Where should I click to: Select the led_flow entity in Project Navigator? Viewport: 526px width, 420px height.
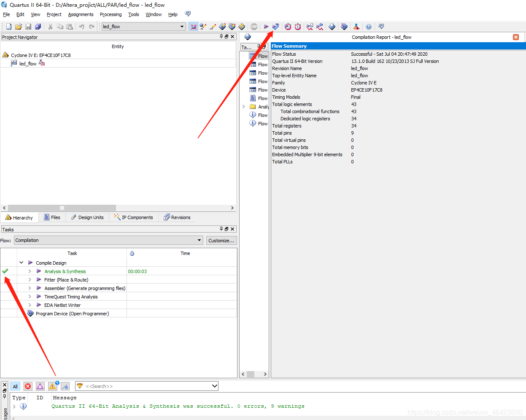pyautogui.click(x=28, y=64)
